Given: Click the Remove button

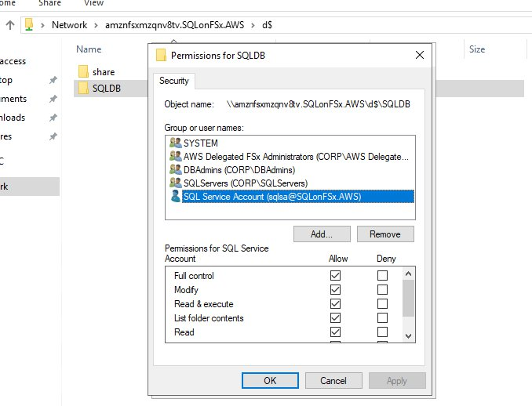Looking at the screenshot, I should [385, 234].
